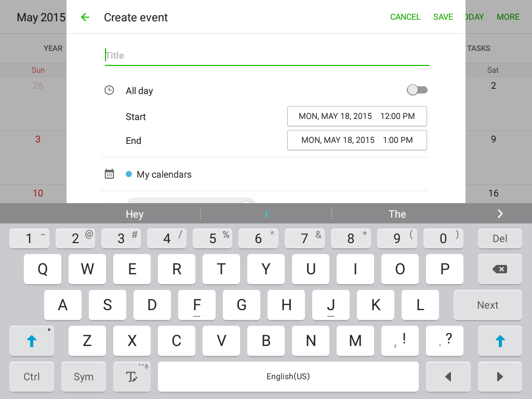This screenshot has height=399, width=532.
Task: Tap the cursor right arrow key
Action: tap(500, 377)
